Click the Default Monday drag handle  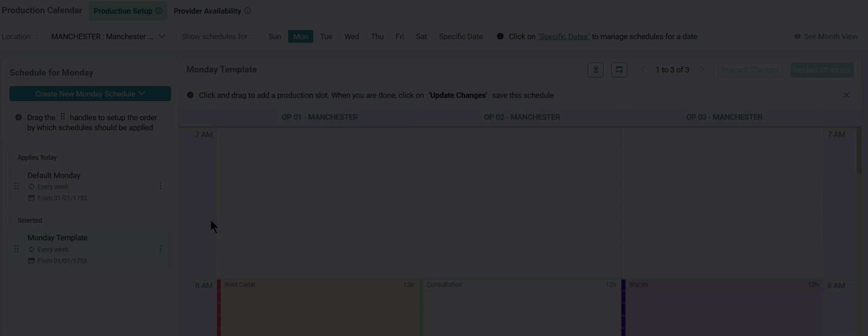(16, 186)
